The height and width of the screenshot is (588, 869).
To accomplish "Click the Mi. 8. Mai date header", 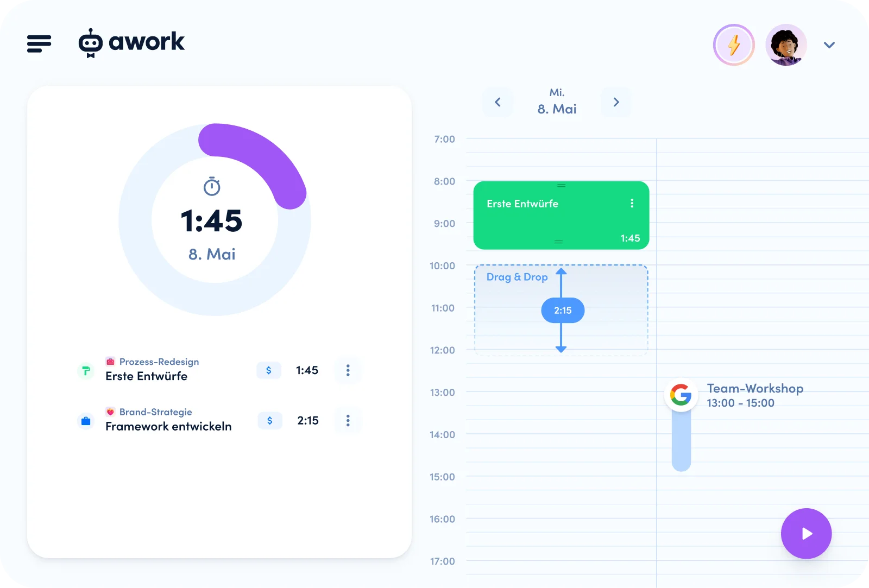I will pyautogui.click(x=557, y=102).
